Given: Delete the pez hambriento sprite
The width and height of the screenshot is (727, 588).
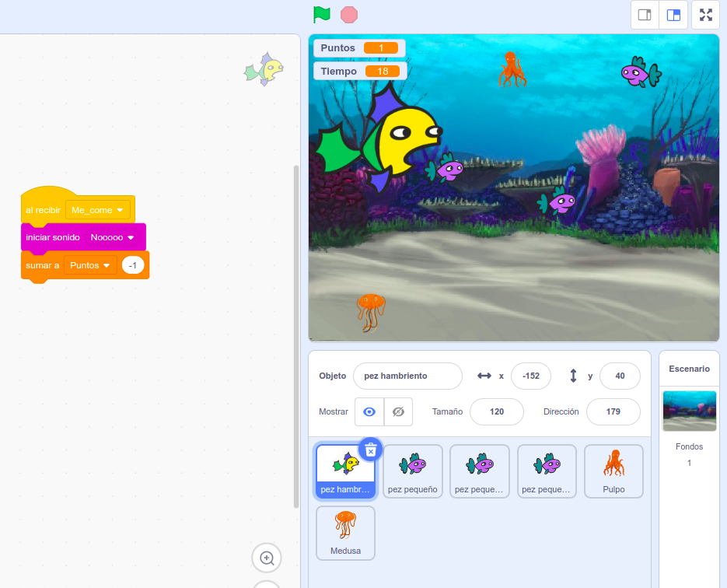Looking at the screenshot, I should [371, 450].
